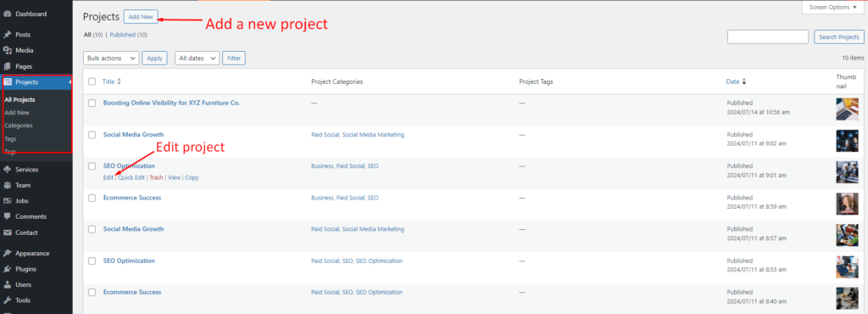This screenshot has width=868, height=314.
Task: Open the Bulk actions dropdown
Action: pyautogui.click(x=111, y=59)
